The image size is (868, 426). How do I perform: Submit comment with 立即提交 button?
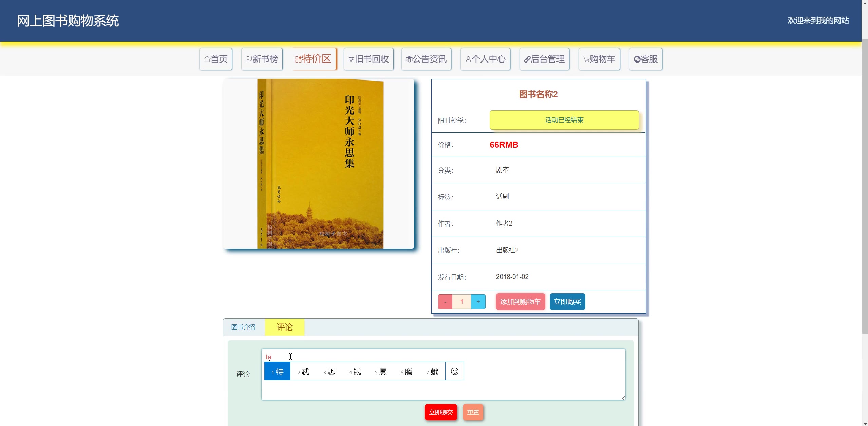pyautogui.click(x=441, y=412)
